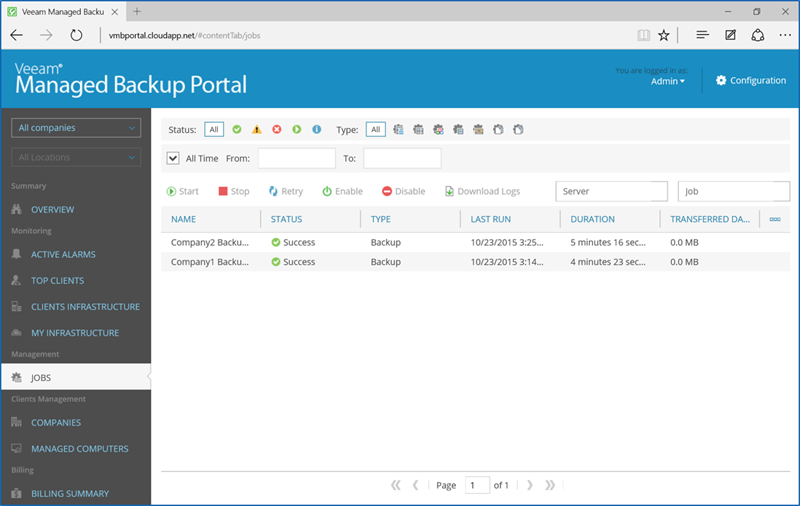
Task: Filter jobs by Warning status icon
Action: pyautogui.click(x=256, y=130)
